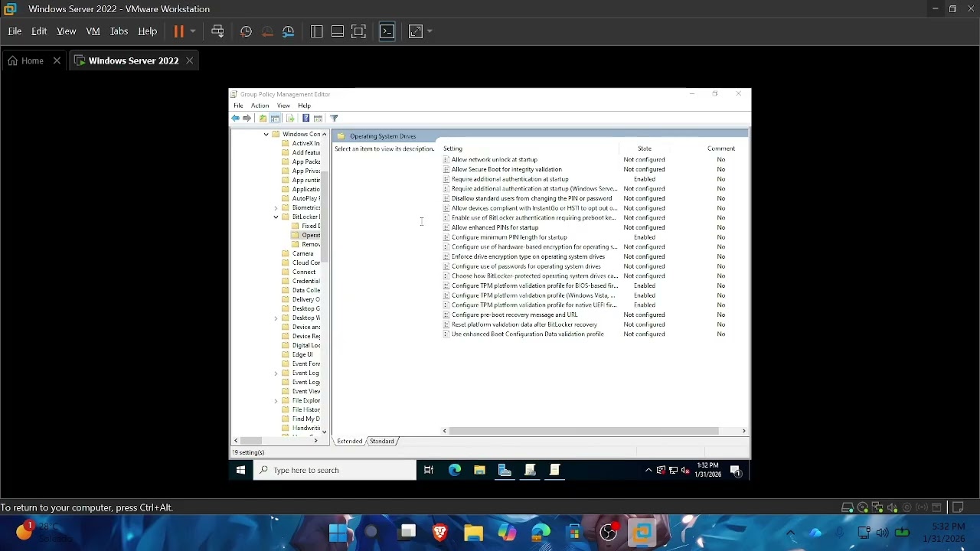Open Task View in guest taskbar
Screen dimensions: 980x551
[429, 471]
